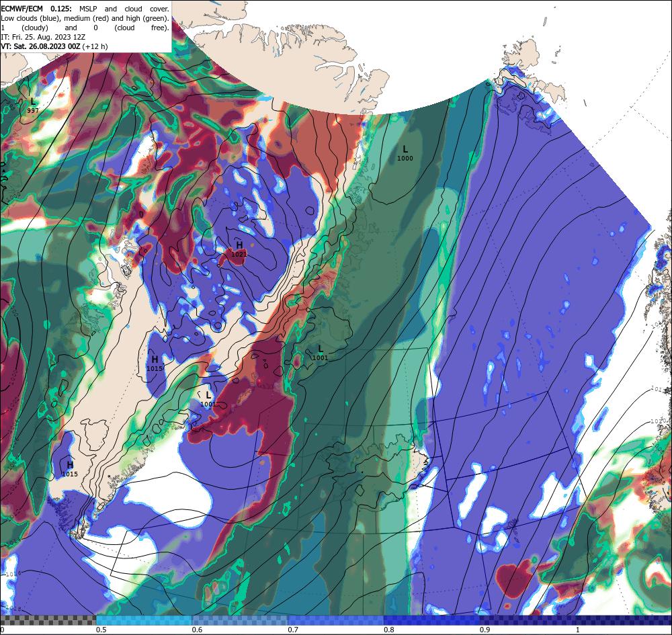This screenshot has height=635, width=672.
Task: Click the '0.5' legend scale label
Action: (101, 630)
